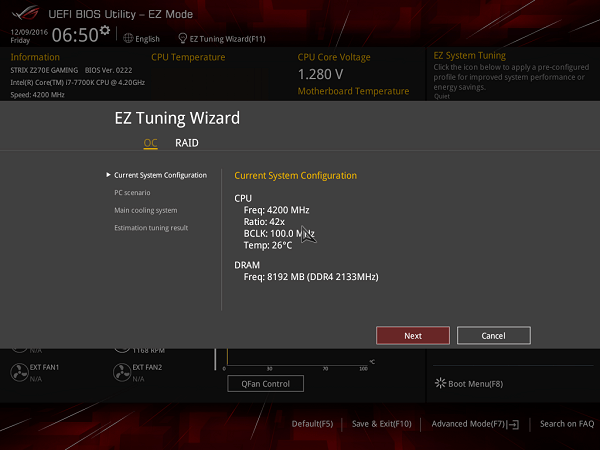600x450 pixels.
Task: Click the Next button
Action: pos(413,336)
